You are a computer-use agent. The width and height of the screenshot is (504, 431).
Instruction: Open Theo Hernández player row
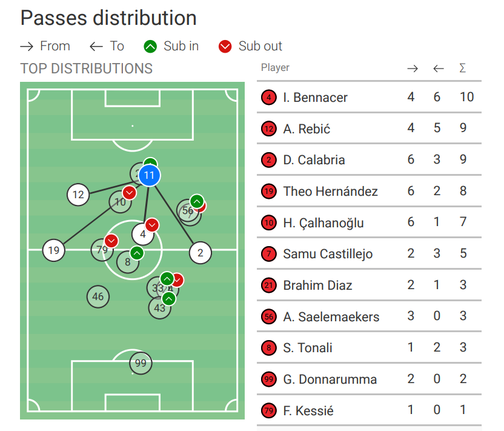coord(369,191)
